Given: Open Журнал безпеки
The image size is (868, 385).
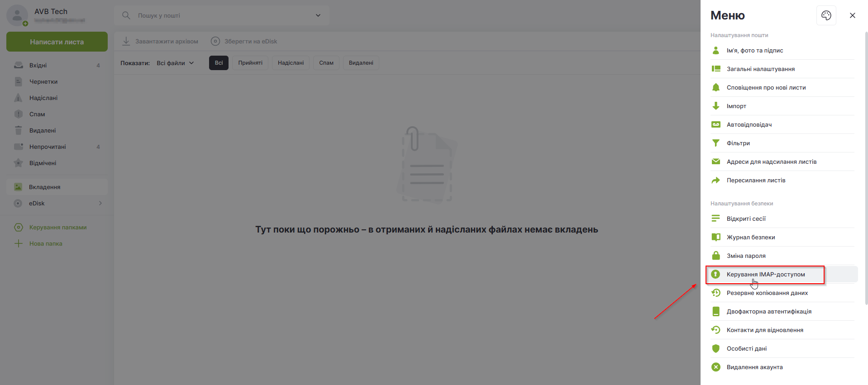Looking at the screenshot, I should (782, 237).
